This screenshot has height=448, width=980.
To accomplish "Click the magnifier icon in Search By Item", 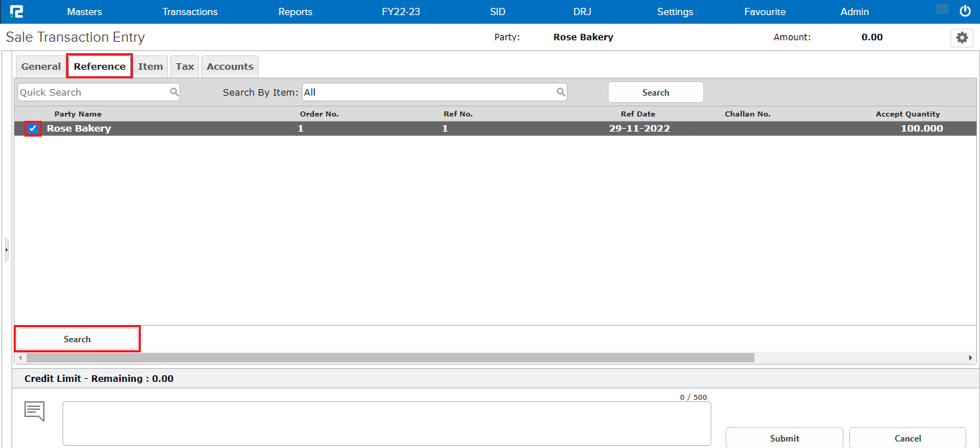I will pos(560,92).
